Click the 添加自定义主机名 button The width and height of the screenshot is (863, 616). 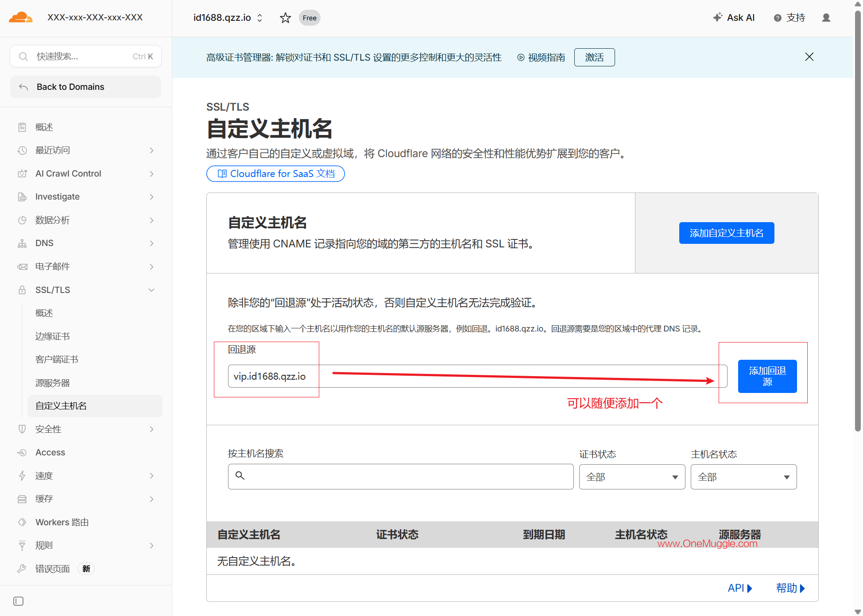point(727,233)
